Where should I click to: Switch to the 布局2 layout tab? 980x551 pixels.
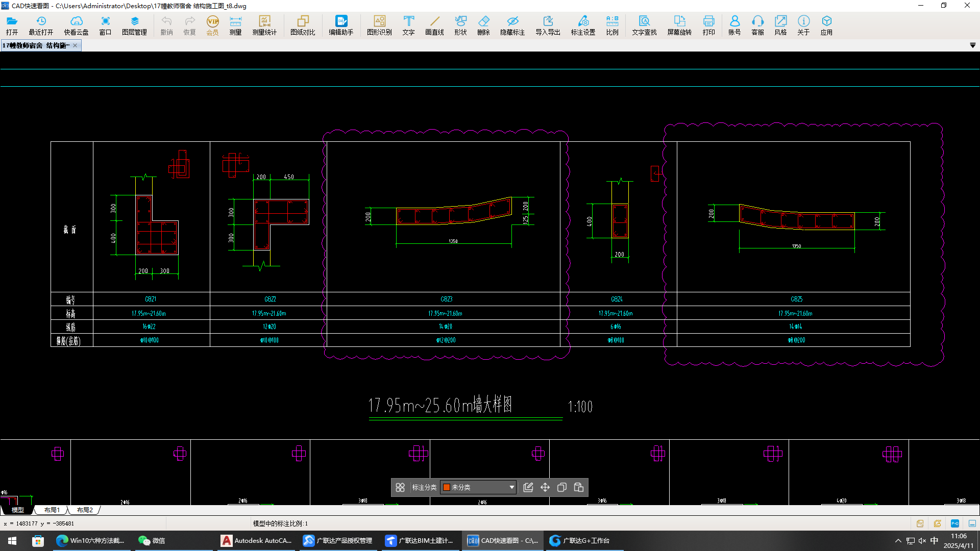[x=85, y=510]
